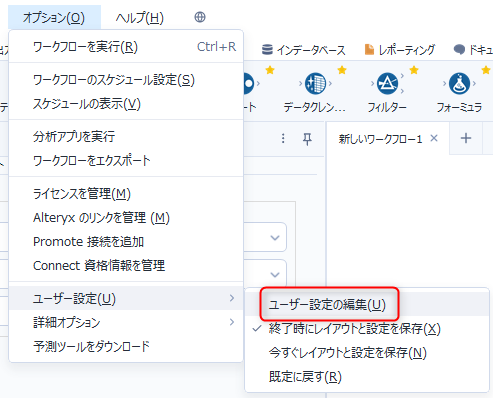Open the レポーティング tool category
The width and height of the screenshot is (493, 398).
point(400,50)
